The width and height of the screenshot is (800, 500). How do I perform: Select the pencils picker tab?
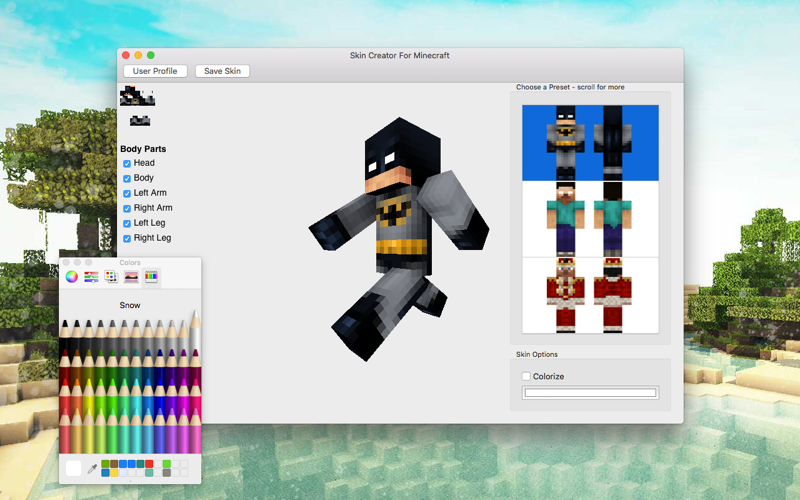pos(151,277)
